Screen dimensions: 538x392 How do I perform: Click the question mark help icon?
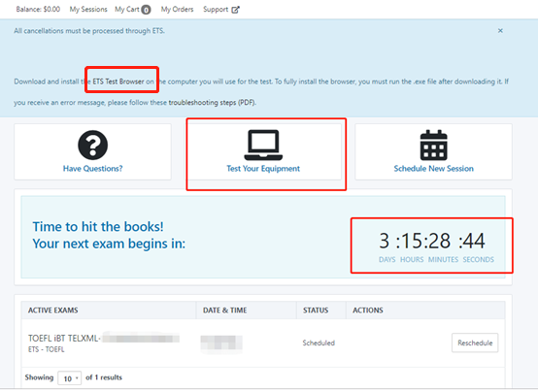(x=92, y=146)
